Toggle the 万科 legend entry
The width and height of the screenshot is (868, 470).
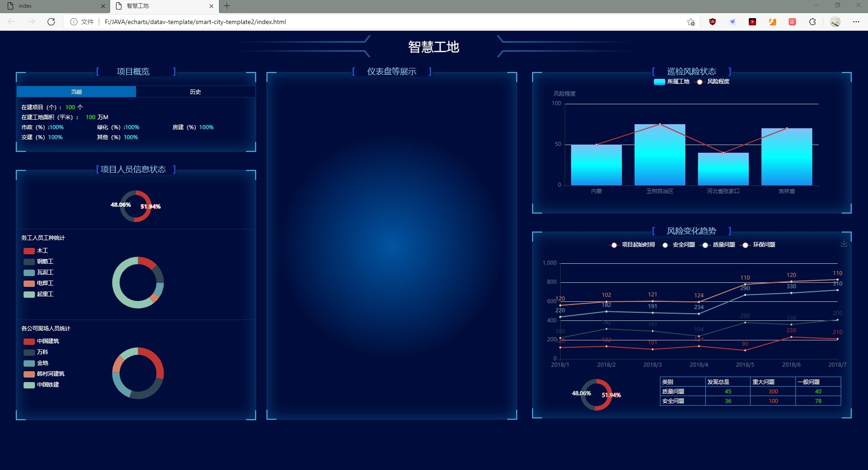click(36, 352)
